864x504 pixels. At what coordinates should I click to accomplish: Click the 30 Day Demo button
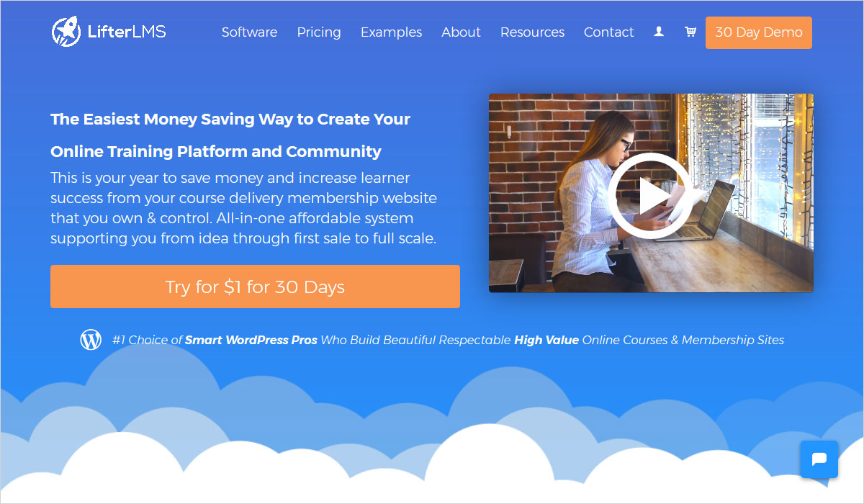[x=758, y=32]
